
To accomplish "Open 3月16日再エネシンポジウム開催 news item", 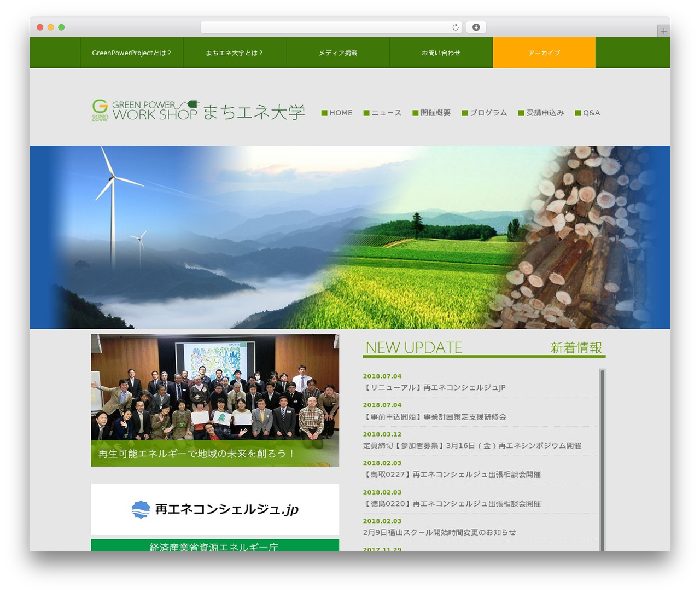I will pos(472,446).
